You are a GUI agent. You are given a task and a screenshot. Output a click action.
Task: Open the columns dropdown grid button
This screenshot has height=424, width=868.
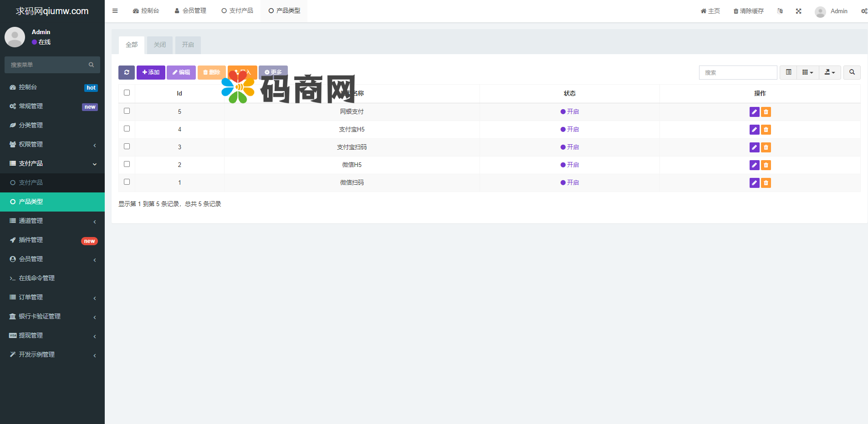coord(807,72)
